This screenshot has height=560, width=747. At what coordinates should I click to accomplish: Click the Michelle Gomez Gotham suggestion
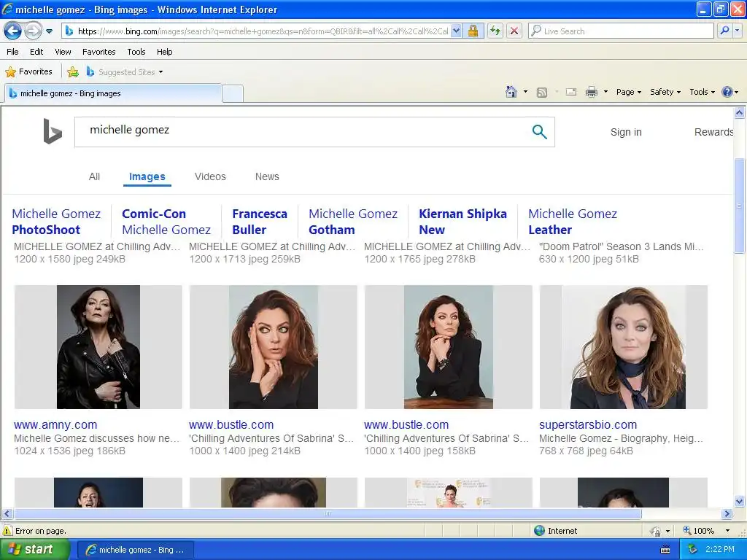coord(353,222)
